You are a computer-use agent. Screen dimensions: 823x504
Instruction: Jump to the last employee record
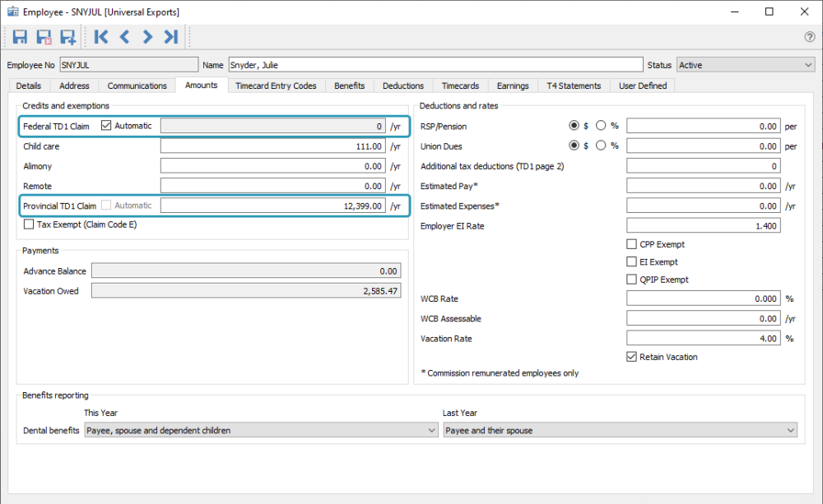[171, 37]
